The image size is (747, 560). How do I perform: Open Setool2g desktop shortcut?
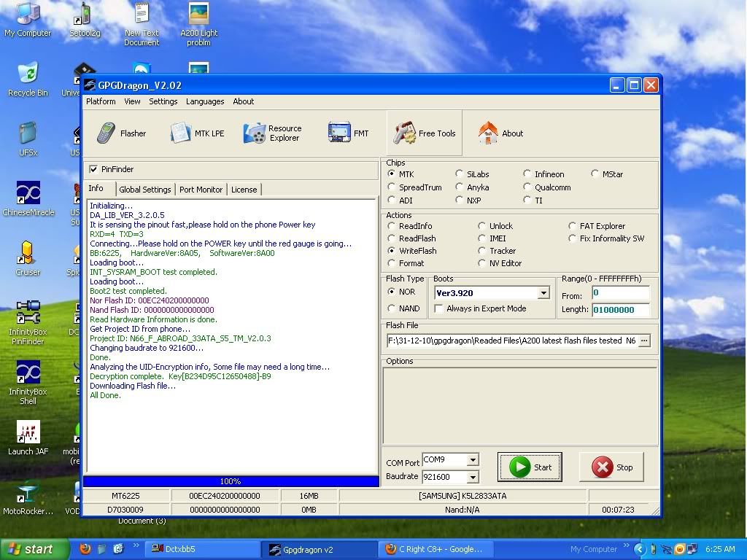[85, 20]
